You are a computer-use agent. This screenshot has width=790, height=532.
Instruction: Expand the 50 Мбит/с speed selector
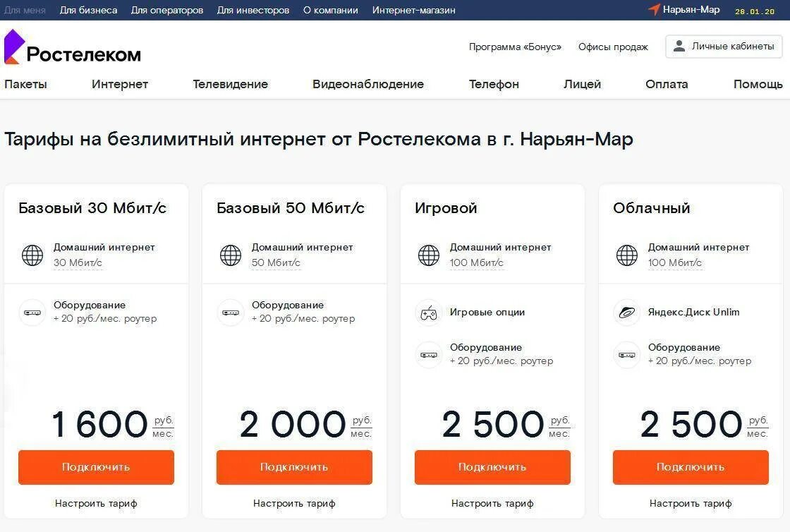(276, 263)
